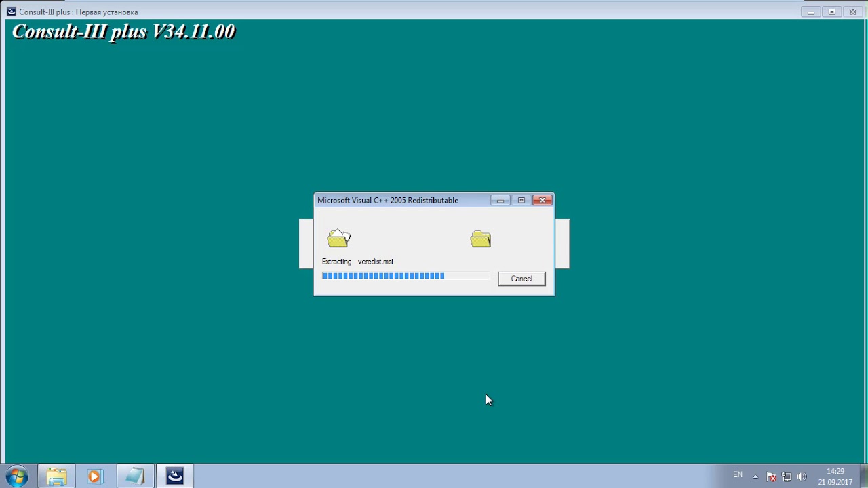
Task: Maximize the Visual C++ Redistributable dialog
Action: 521,200
